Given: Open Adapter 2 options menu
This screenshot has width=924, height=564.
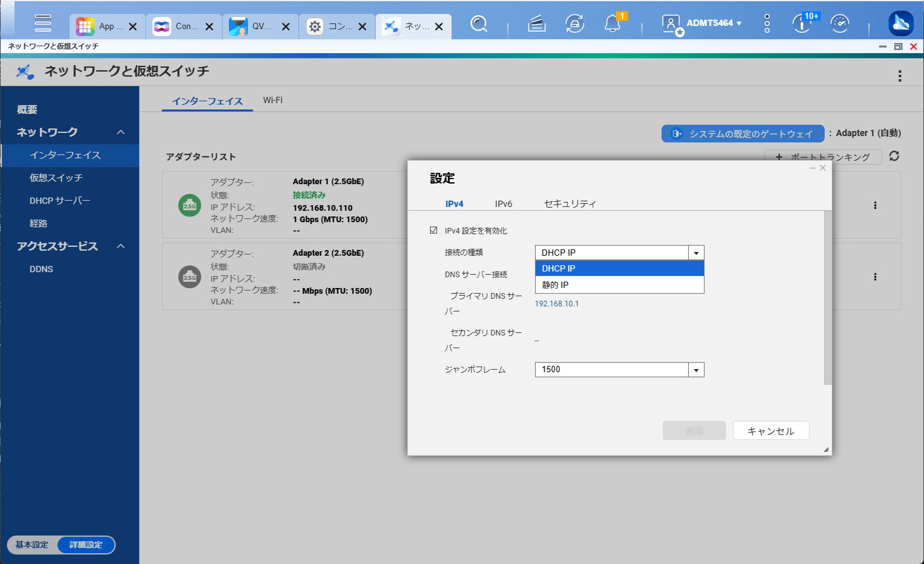Looking at the screenshot, I should (875, 277).
